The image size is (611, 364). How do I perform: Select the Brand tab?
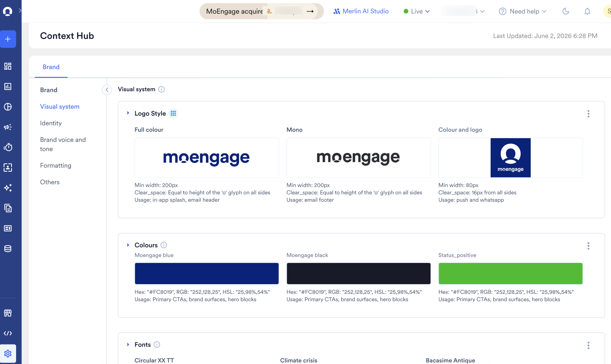[51, 67]
